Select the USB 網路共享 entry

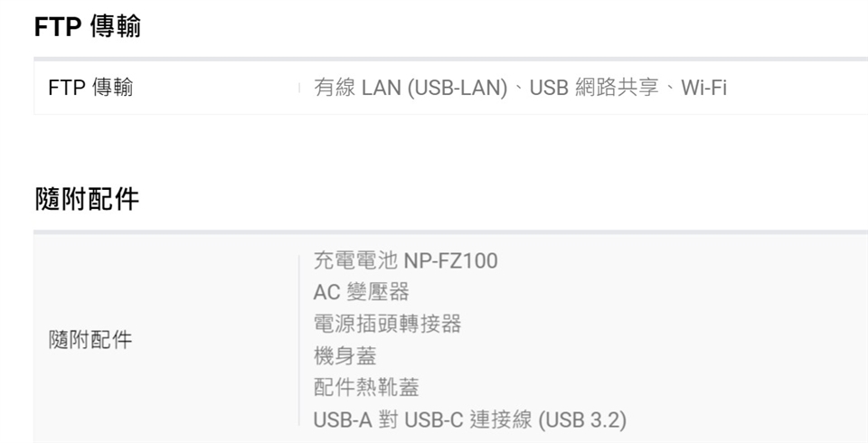pos(593,89)
